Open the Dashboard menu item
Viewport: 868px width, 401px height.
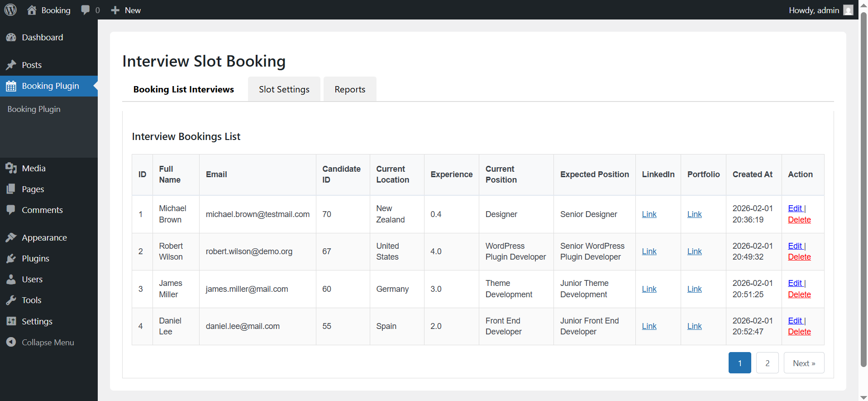coord(49,38)
